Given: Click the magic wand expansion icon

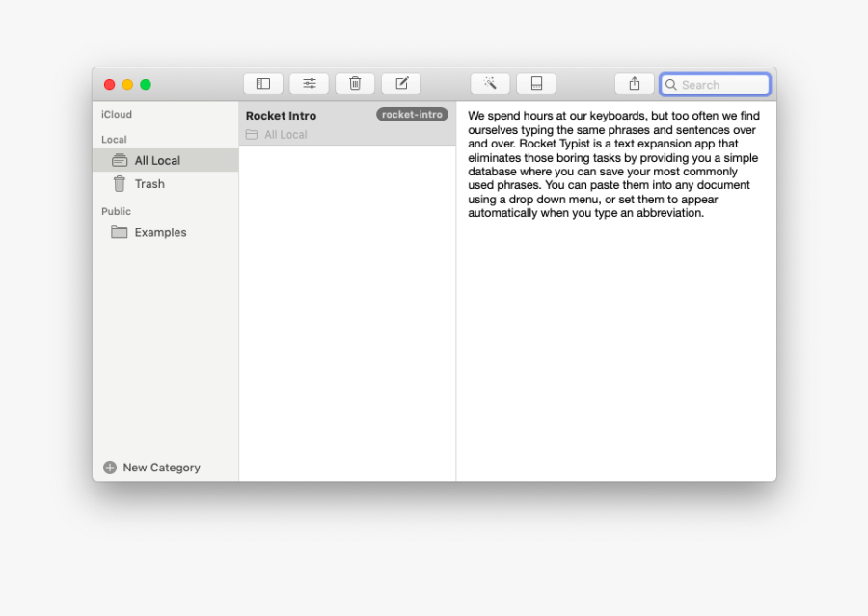Looking at the screenshot, I should [489, 83].
